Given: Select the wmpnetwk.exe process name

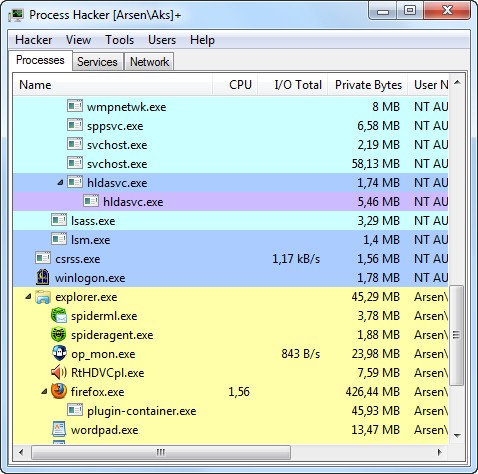Looking at the screenshot, I should point(126,107).
